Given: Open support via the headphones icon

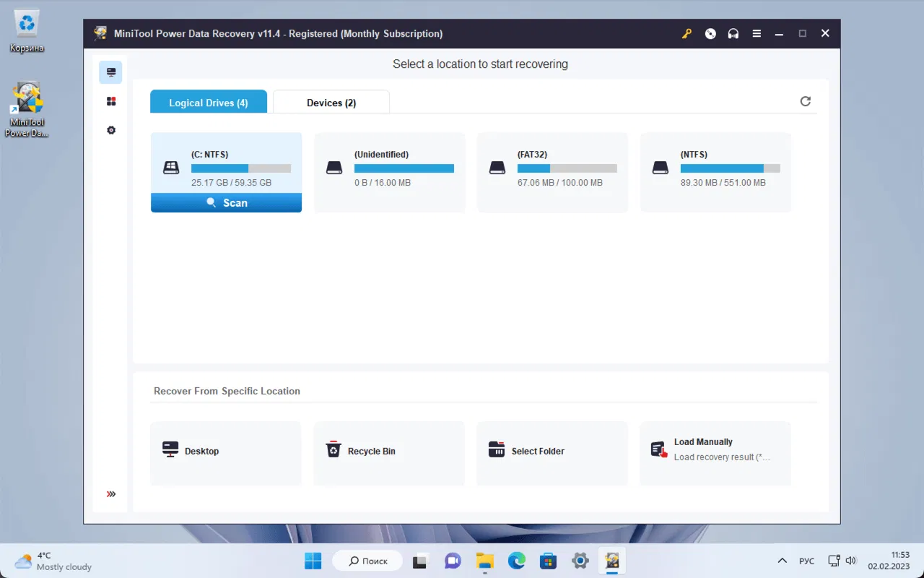Looking at the screenshot, I should (733, 33).
